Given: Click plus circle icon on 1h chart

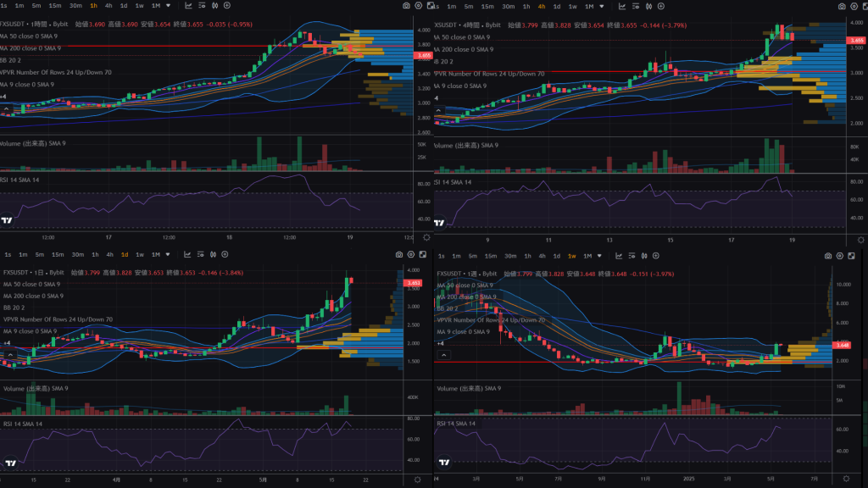Looking at the screenshot, I should 227,6.
